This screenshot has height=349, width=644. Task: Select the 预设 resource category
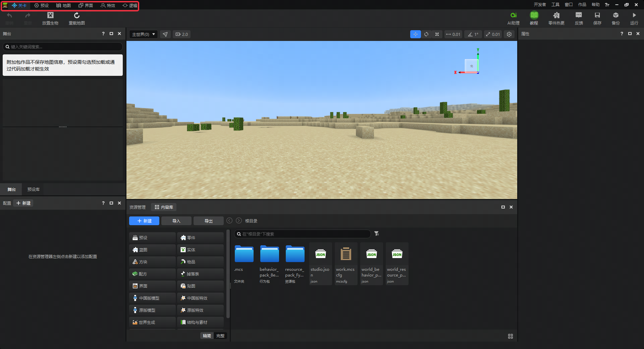[x=153, y=238]
